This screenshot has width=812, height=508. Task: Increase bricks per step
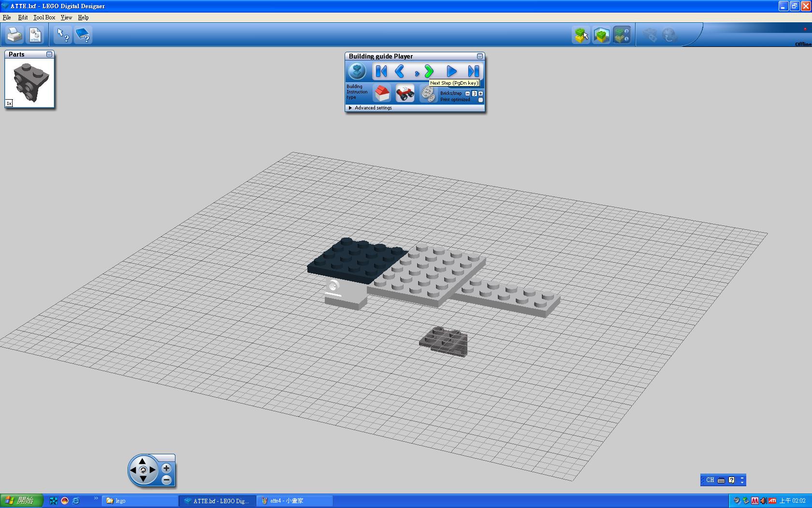pos(480,93)
